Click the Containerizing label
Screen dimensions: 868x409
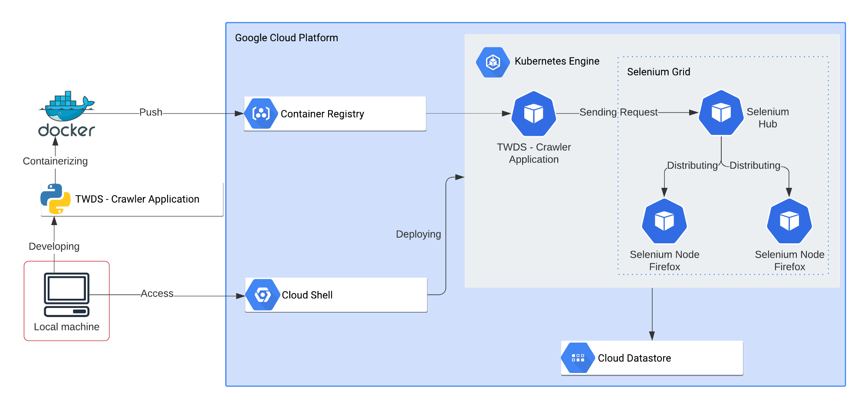coord(55,161)
